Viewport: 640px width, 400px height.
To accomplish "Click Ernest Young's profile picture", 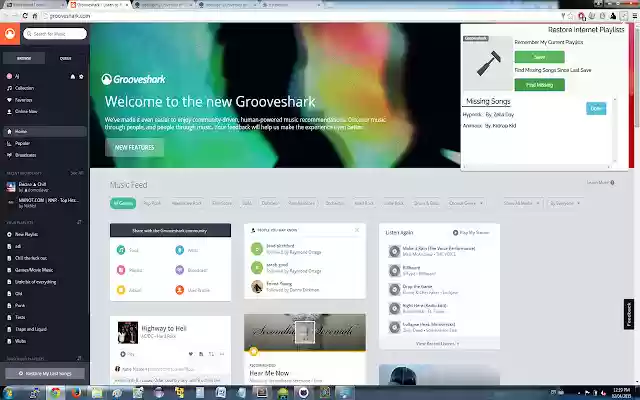I will tap(257, 287).
